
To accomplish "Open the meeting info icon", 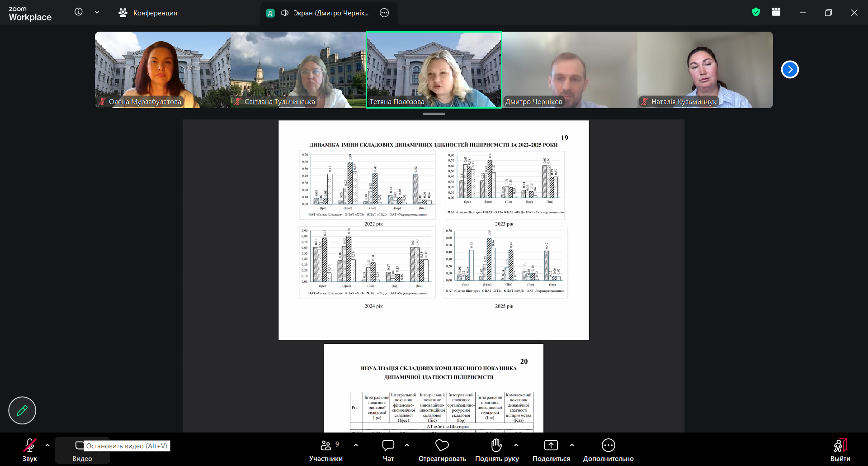I will point(79,12).
